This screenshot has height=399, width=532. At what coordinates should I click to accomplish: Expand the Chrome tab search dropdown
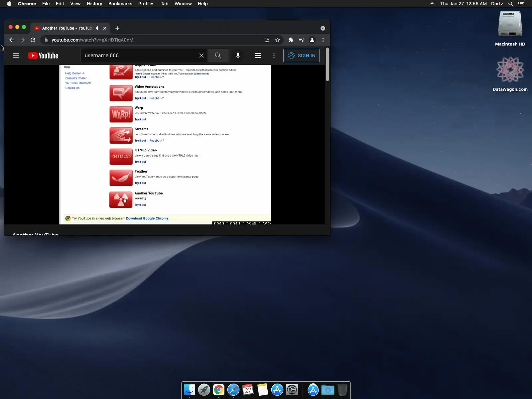point(323,28)
